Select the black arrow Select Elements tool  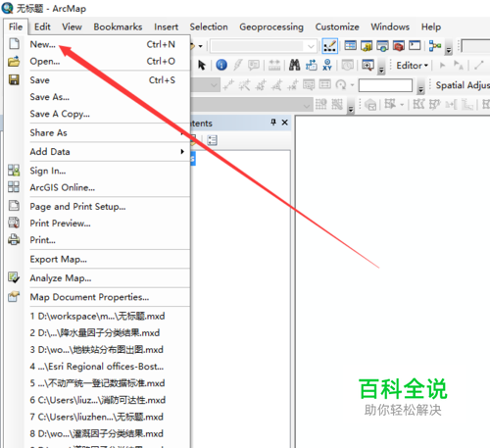coord(202,66)
